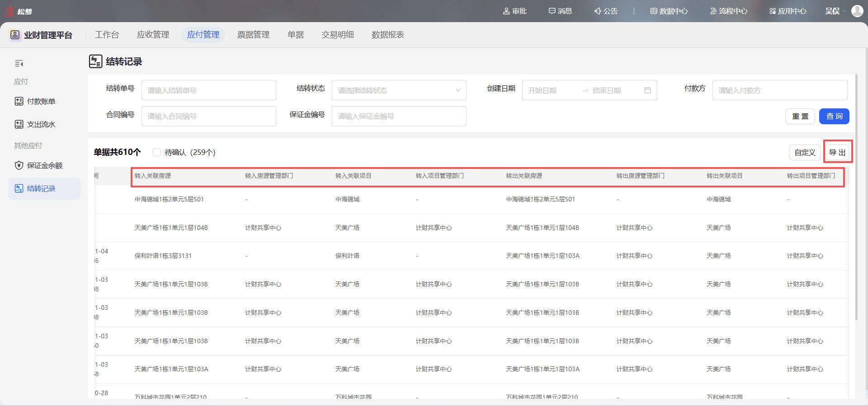Focus the 结转单号 input field
This screenshot has width=868, height=406.
[x=208, y=90]
